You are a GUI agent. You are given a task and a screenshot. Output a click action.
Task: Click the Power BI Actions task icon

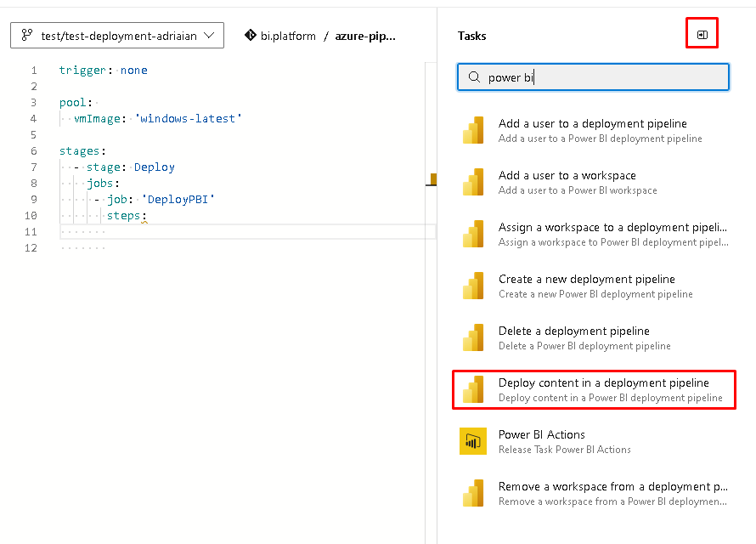point(472,441)
